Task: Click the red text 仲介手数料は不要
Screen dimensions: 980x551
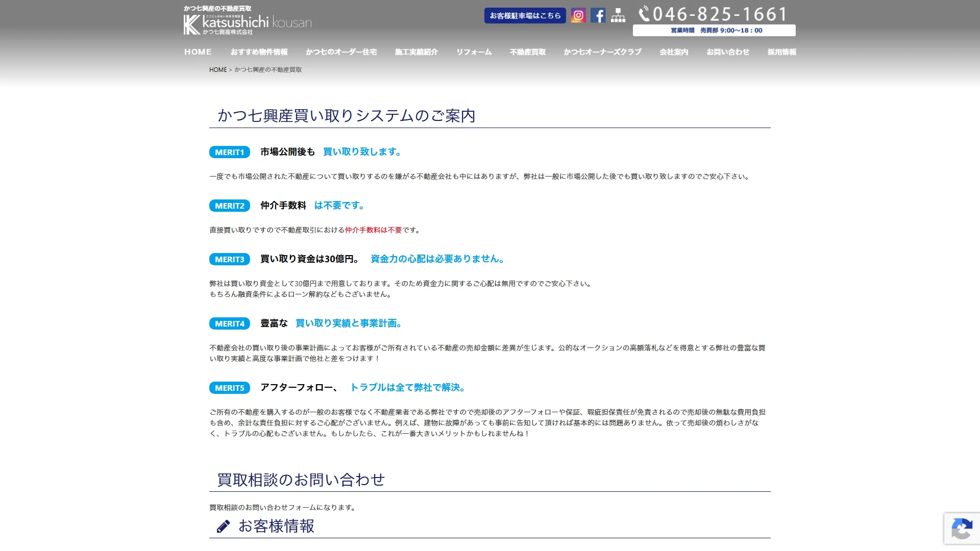Action: click(374, 230)
